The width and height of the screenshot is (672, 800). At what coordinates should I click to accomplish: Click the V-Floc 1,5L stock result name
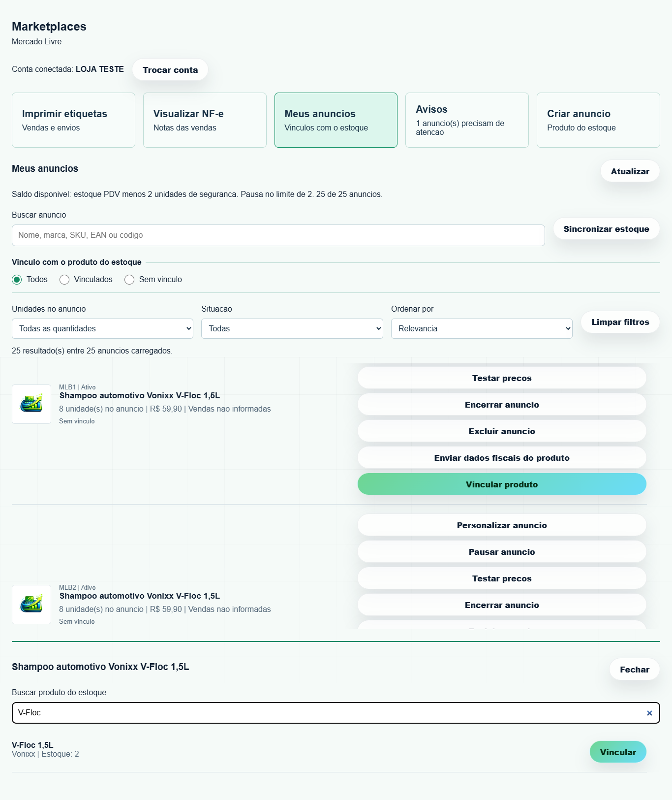pyautogui.click(x=32, y=745)
